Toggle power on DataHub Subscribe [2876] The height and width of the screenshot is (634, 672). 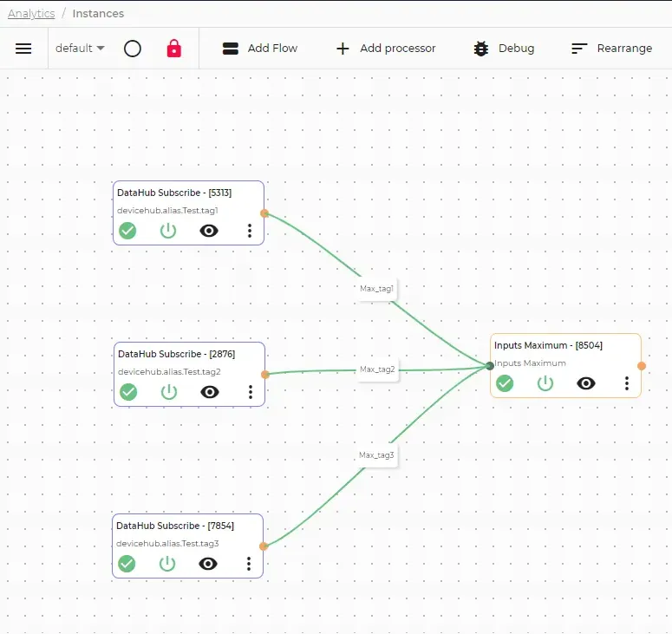pyautogui.click(x=169, y=392)
